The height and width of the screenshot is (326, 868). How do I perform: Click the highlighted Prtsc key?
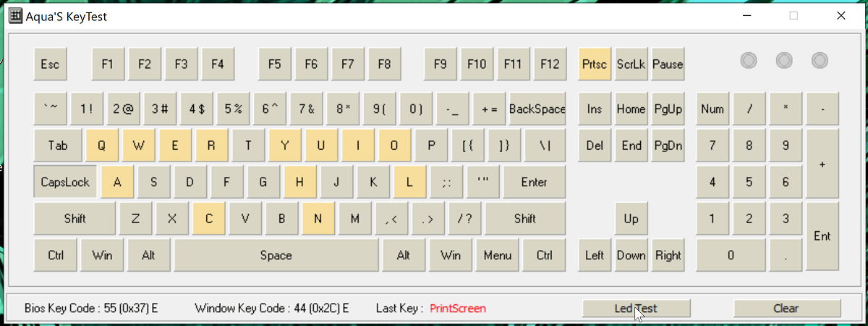pyautogui.click(x=595, y=64)
